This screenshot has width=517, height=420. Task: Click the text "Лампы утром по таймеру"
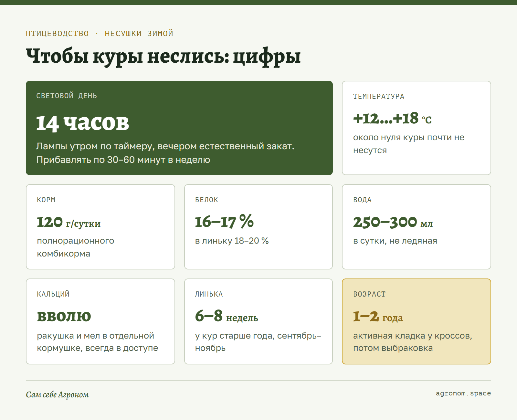click(x=94, y=146)
